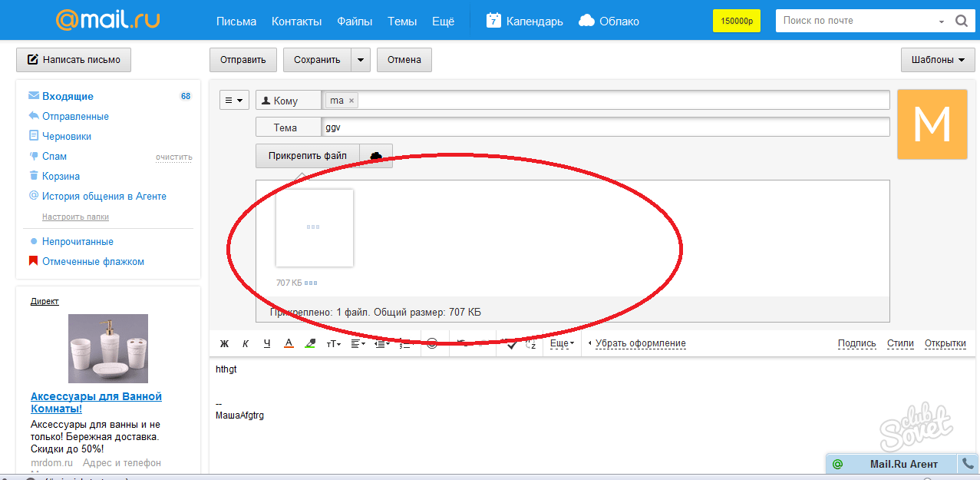Open the Шаблоны templates dropdown
Screen dimensions: 980x480
pos(938,60)
